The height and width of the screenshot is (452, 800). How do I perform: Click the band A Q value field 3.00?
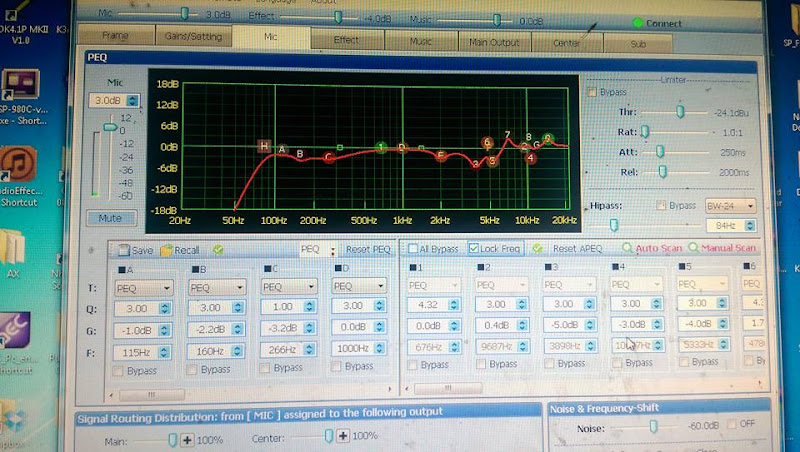coord(137,309)
